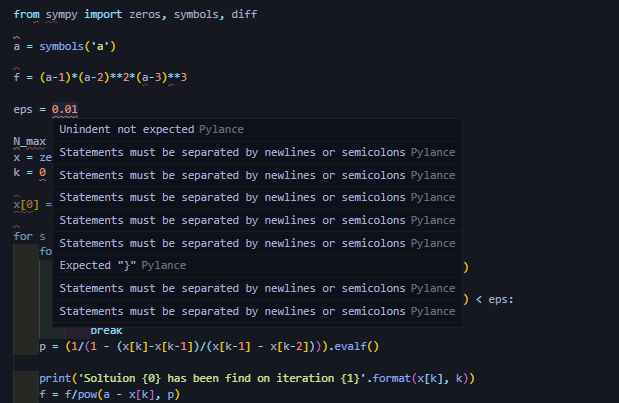Viewport: 619px width, 403px height.
Task: Click the 'from' keyword in import line
Action: (26, 15)
